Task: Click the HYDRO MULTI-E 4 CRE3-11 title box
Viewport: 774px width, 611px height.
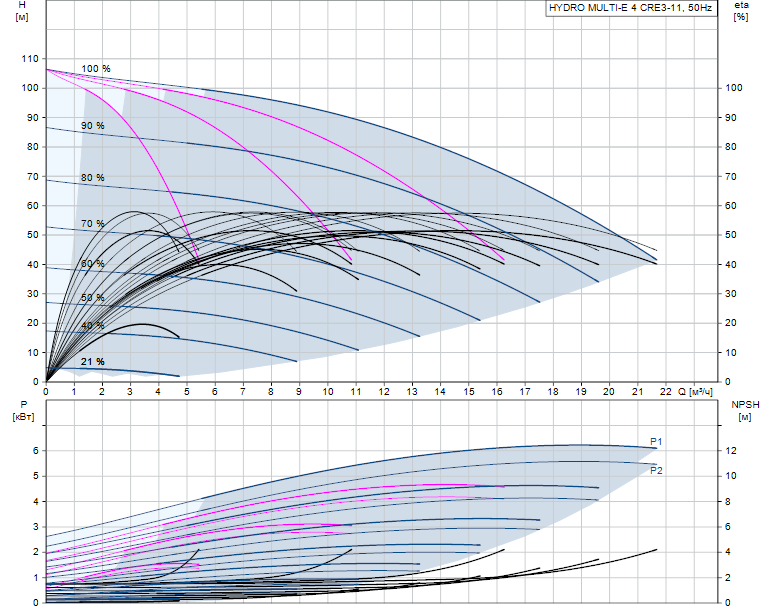Action: (631, 8)
